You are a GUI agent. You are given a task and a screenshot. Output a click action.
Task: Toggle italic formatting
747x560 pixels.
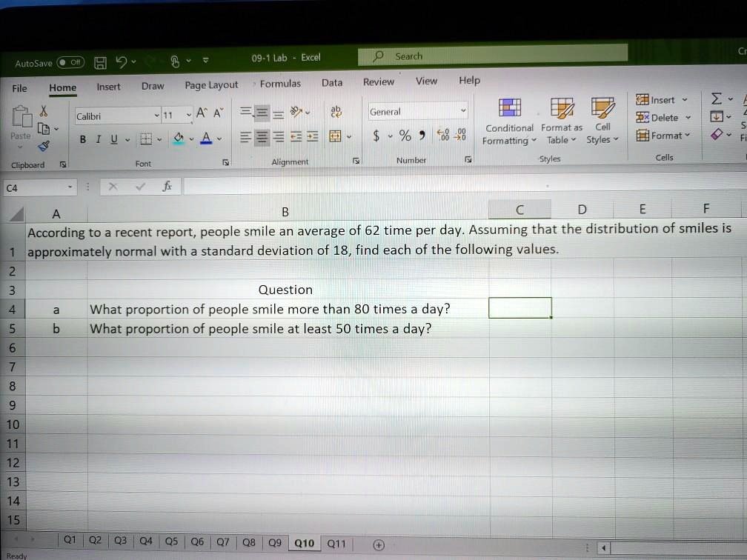pos(97,139)
